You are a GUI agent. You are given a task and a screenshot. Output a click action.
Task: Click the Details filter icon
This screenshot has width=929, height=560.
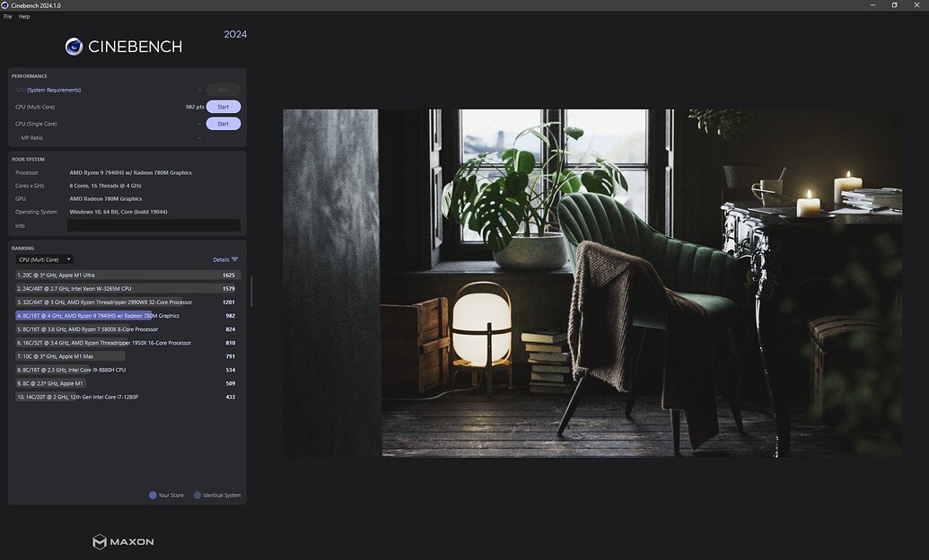point(234,259)
